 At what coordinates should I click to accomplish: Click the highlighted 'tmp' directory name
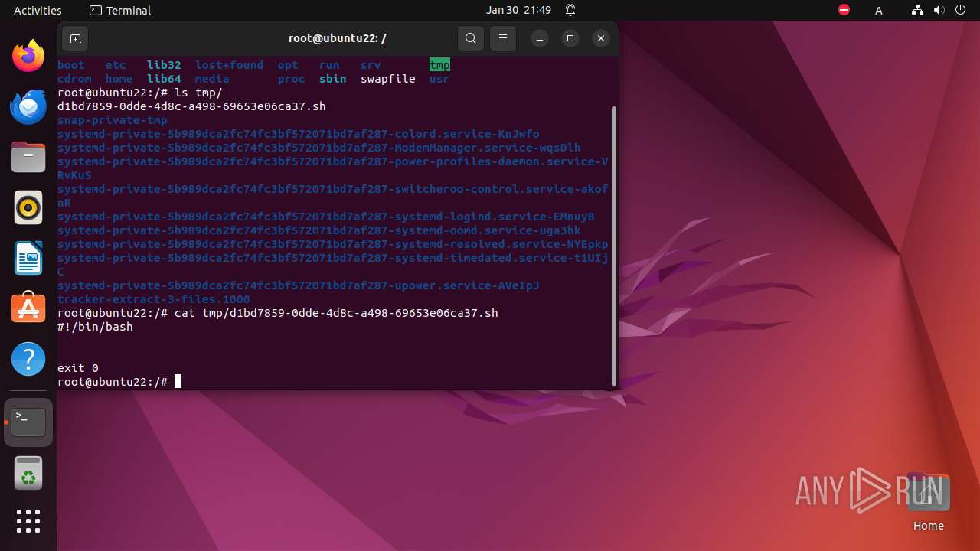[x=439, y=65]
